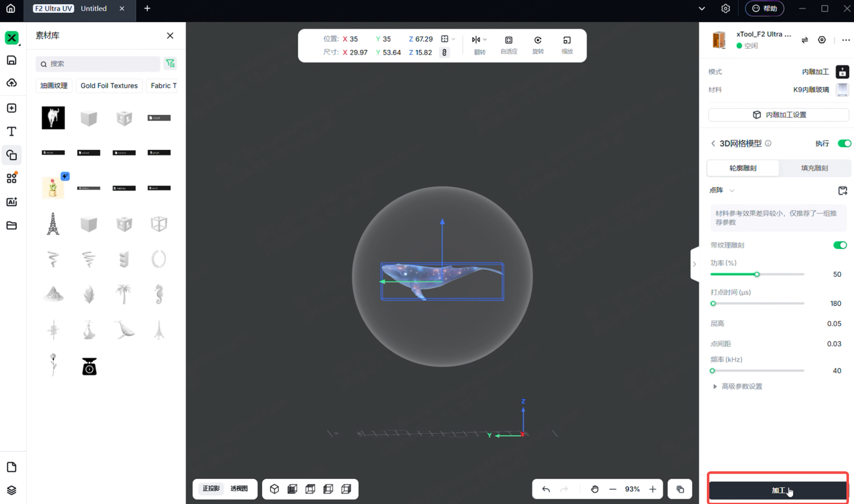
Task: Click the undo arrow
Action: tap(546, 489)
